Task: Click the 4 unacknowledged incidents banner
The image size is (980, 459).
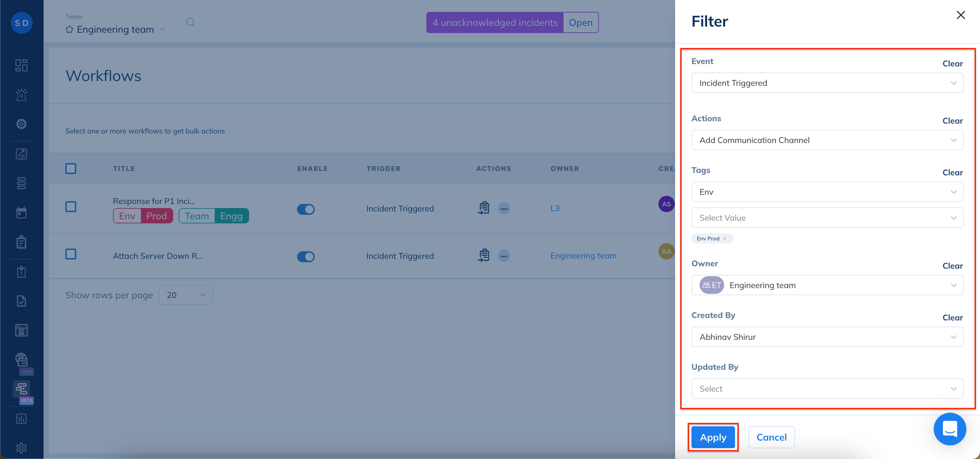Action: [495, 23]
